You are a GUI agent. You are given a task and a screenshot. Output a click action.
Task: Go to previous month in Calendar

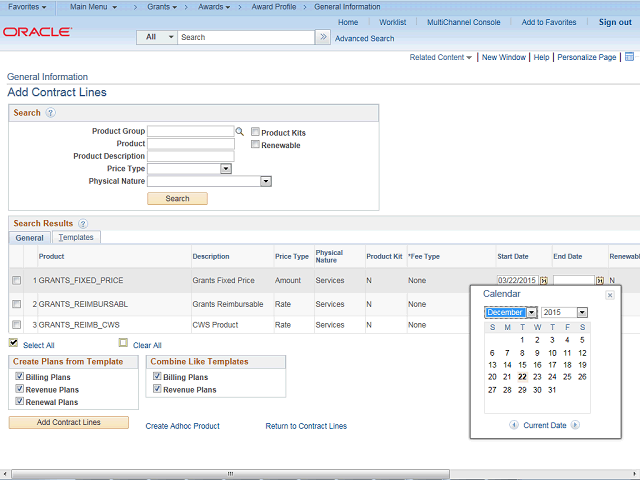(514, 425)
